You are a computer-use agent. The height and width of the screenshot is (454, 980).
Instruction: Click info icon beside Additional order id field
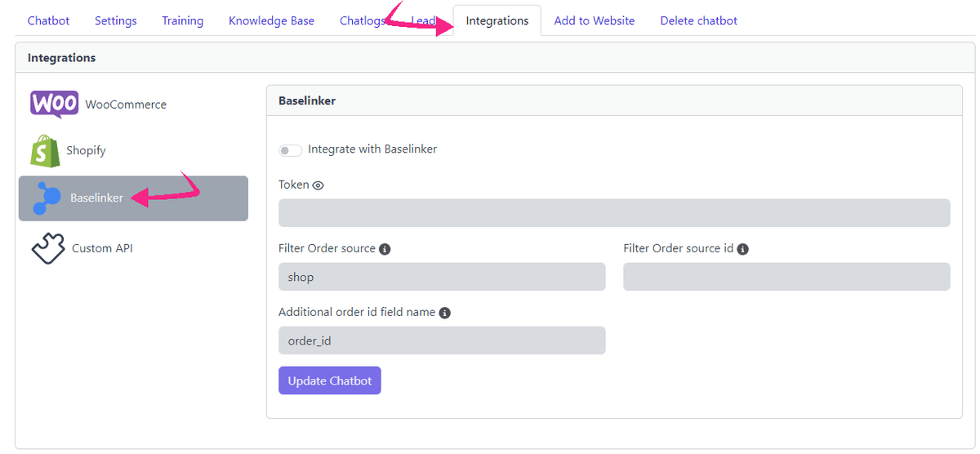point(444,313)
